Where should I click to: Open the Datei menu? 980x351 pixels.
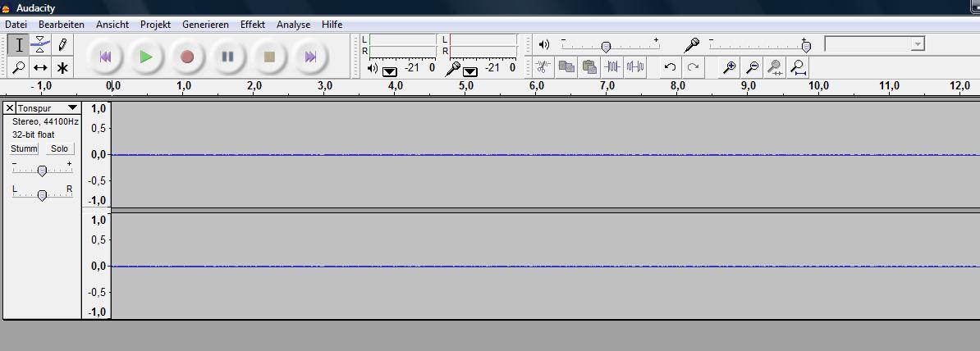click(x=16, y=25)
